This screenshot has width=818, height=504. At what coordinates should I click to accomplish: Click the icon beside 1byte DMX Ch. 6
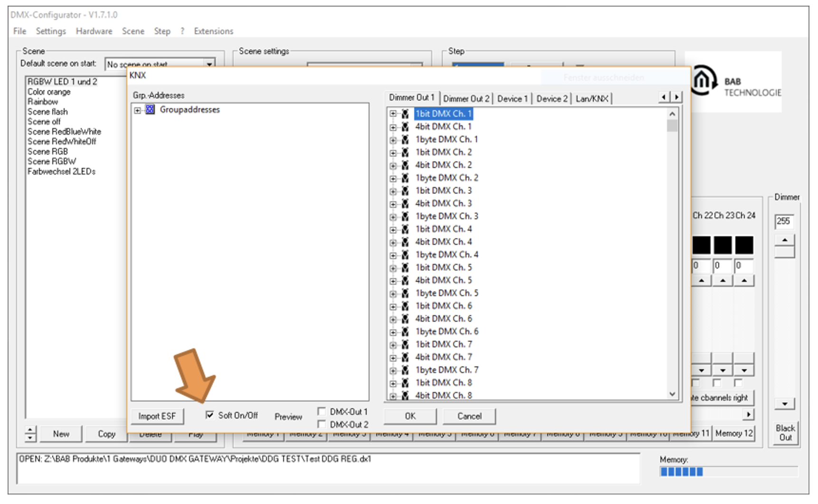[405, 332]
